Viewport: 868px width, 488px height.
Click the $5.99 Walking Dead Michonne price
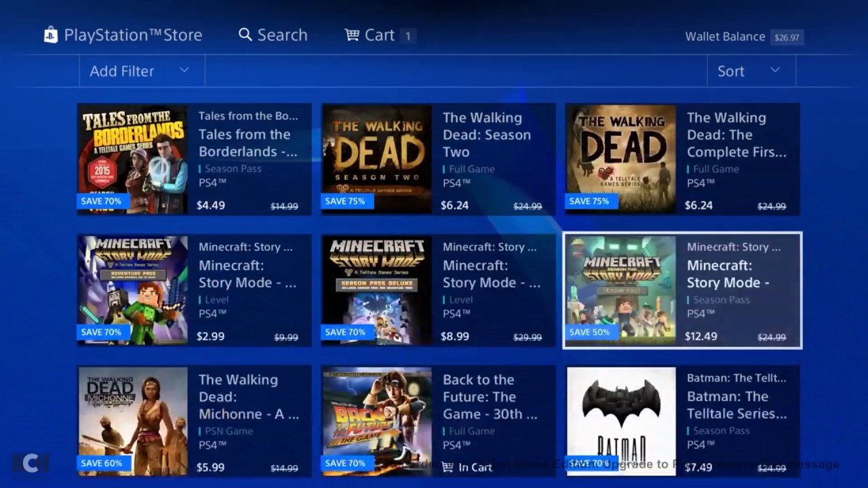click(x=210, y=467)
